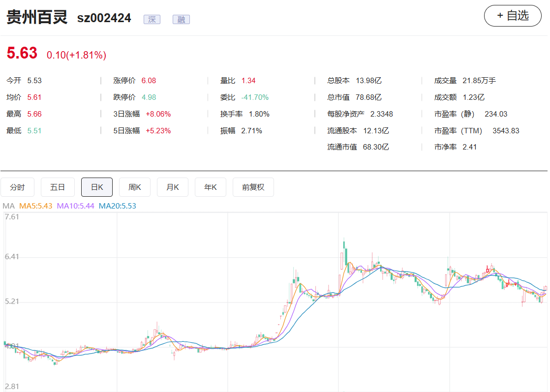Toggle the orange MA5 legend label
550x392 pixels.
35,206
